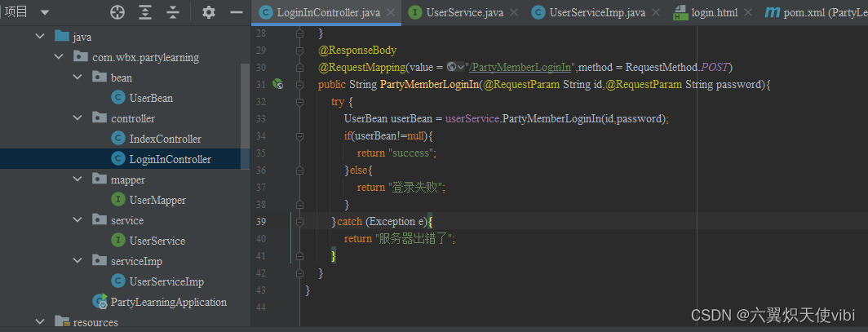Toggle the fold marker at line 39
Screen dimensions: 868x332
click(299, 221)
